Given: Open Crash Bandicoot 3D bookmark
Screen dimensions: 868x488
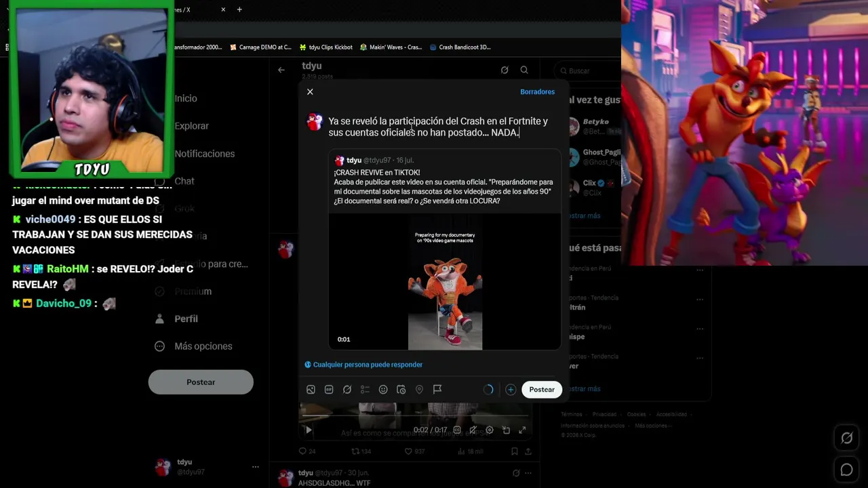Looking at the screenshot, I should (x=460, y=47).
